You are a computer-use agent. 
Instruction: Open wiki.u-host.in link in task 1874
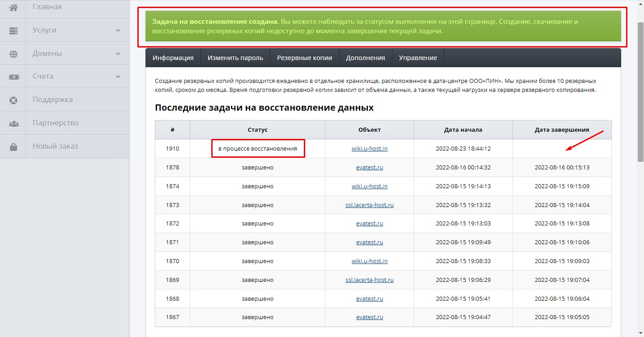click(x=370, y=186)
